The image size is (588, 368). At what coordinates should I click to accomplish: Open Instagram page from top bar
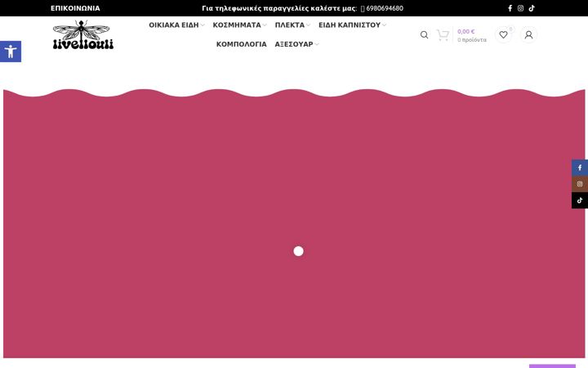click(520, 8)
